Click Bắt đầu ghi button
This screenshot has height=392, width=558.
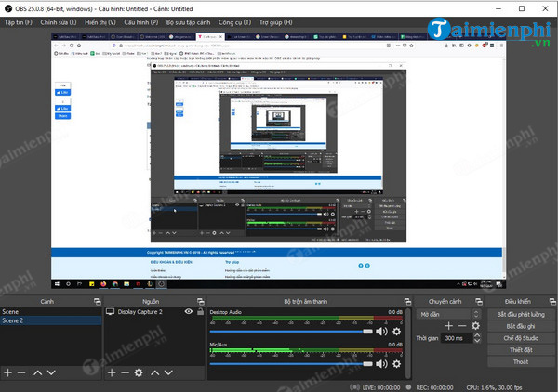click(521, 326)
